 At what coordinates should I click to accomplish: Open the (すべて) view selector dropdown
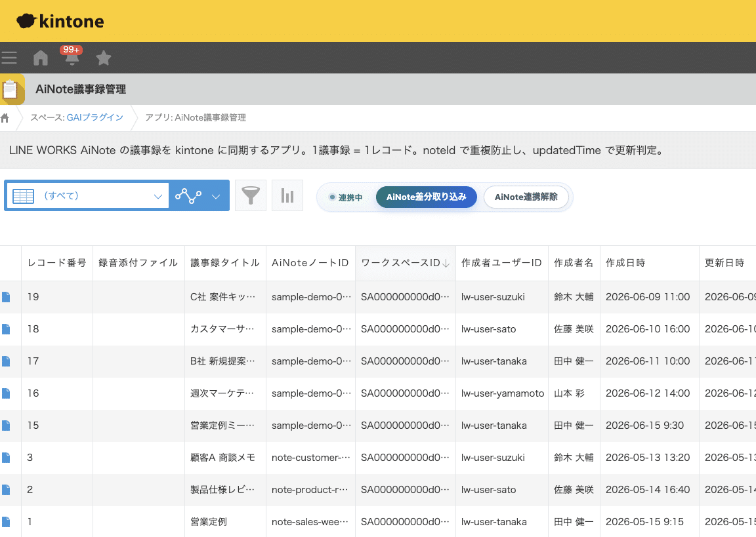pyautogui.click(x=87, y=195)
